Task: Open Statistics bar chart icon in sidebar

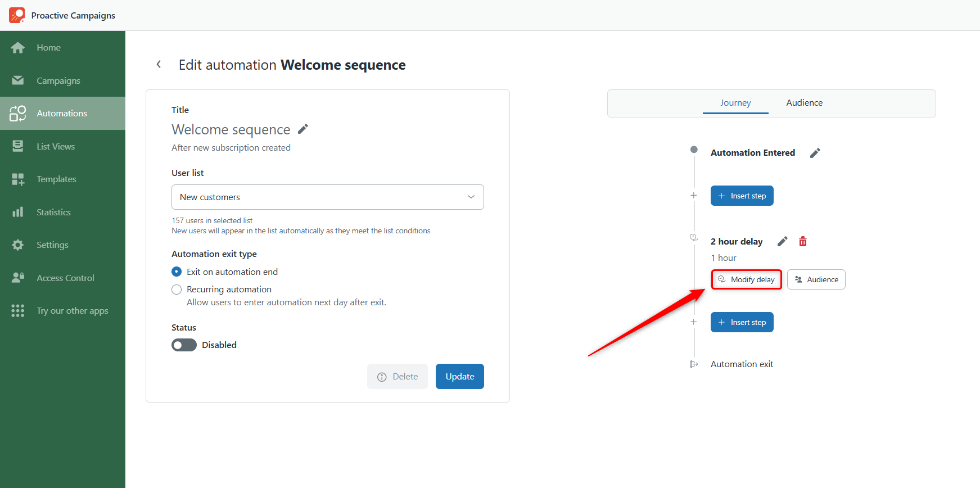Action: point(18,212)
